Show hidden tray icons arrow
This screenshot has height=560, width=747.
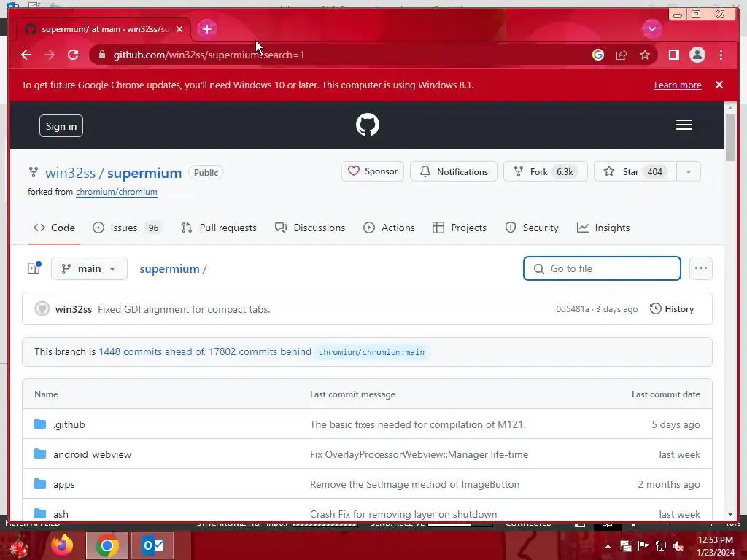coord(608,546)
